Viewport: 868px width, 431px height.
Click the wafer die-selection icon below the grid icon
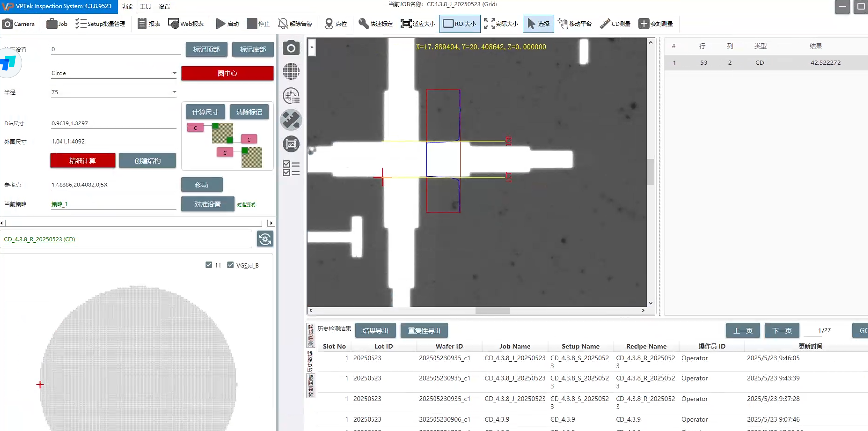pyautogui.click(x=291, y=95)
